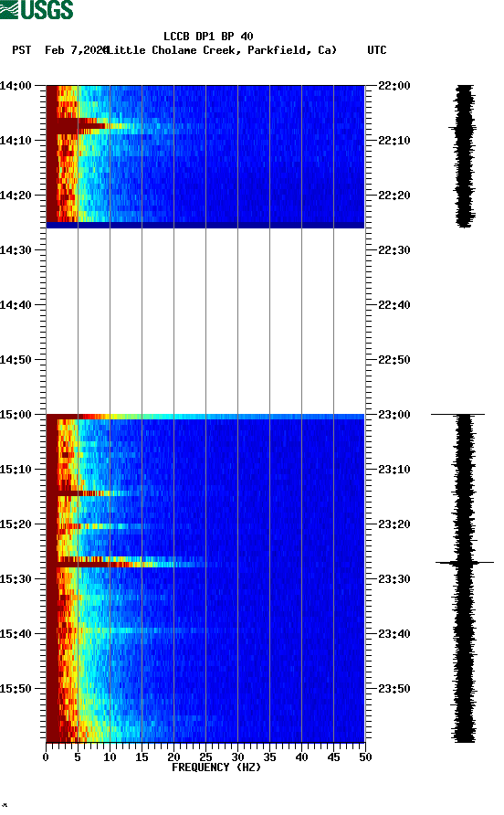Click the 25 Hz frequency axis label
Viewport: 504px width, 815px height.
tap(205, 757)
